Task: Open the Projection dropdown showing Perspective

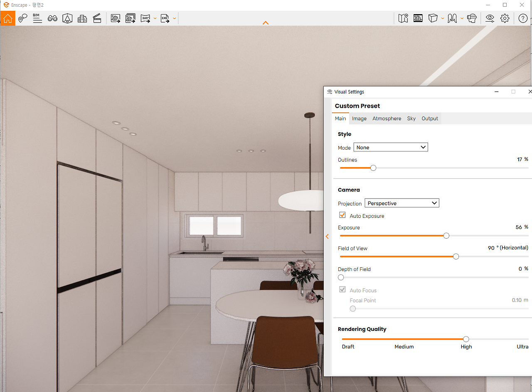Action: [x=401, y=203]
